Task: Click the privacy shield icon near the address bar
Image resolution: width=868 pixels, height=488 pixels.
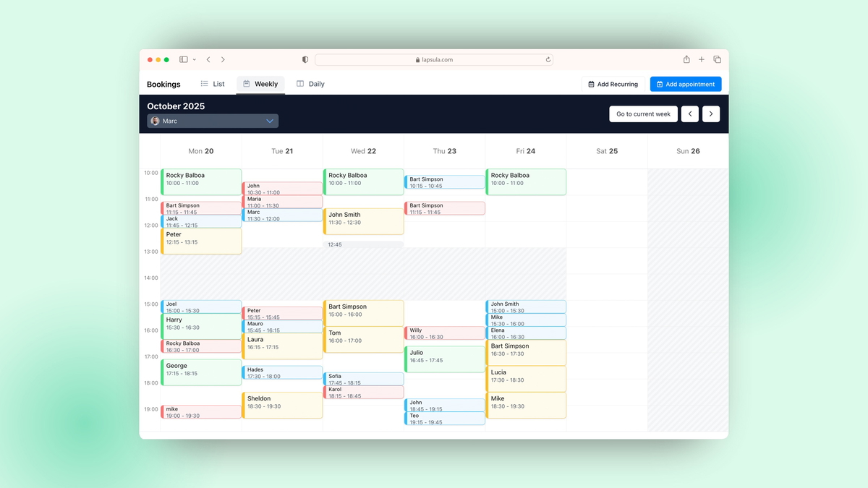Action: tap(305, 59)
